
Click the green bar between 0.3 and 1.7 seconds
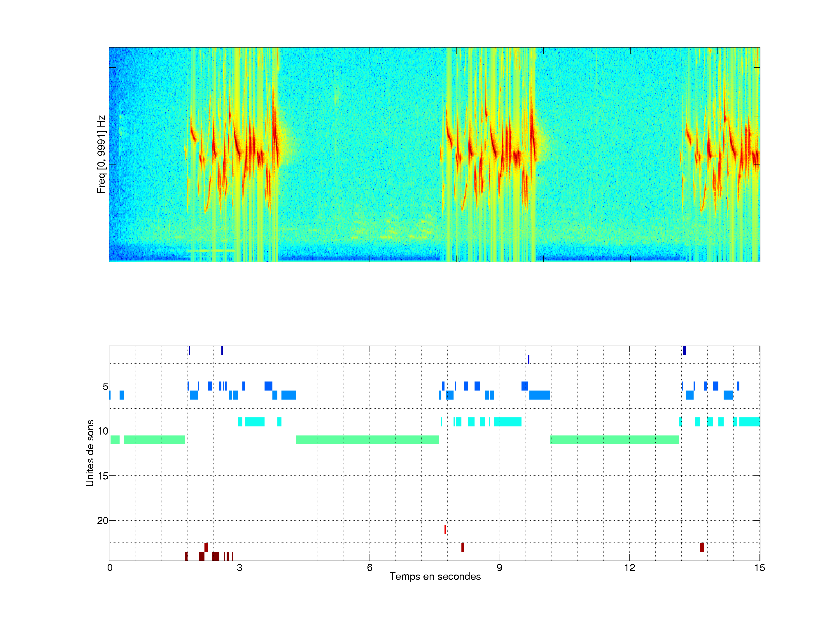[154, 440]
